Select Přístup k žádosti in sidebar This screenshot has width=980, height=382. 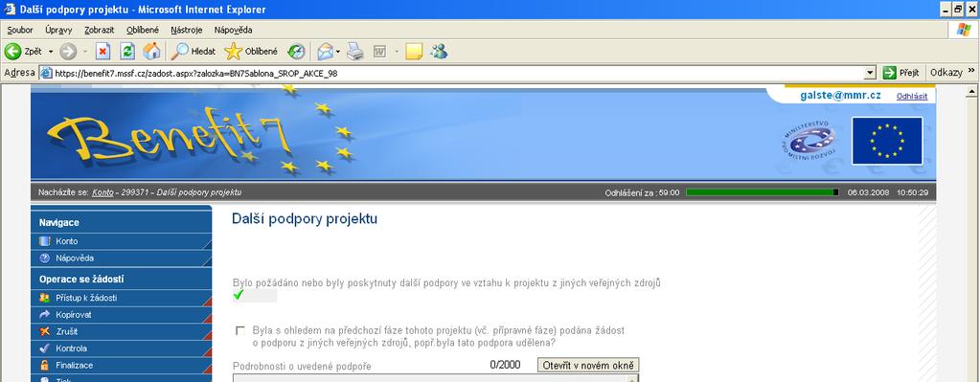point(122,298)
